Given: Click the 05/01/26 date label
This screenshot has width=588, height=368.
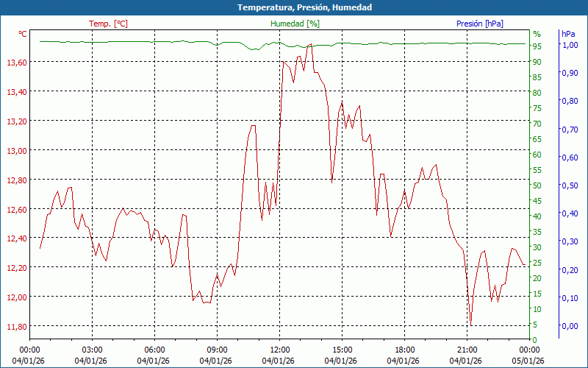Looking at the screenshot, I should click(x=529, y=361).
